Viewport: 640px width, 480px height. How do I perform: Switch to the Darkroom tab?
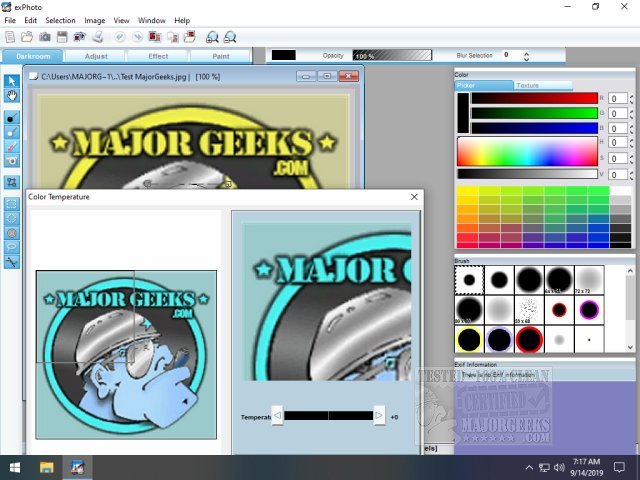pos(33,56)
